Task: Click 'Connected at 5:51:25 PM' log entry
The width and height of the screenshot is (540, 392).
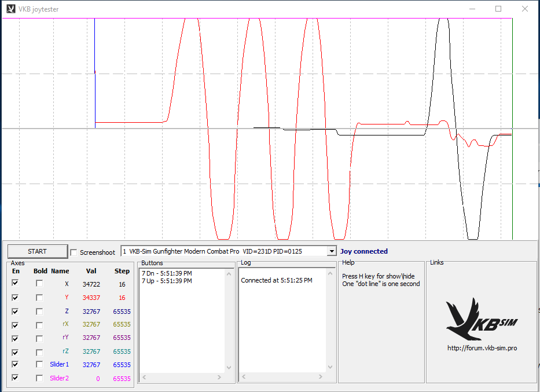Action: pos(276,280)
